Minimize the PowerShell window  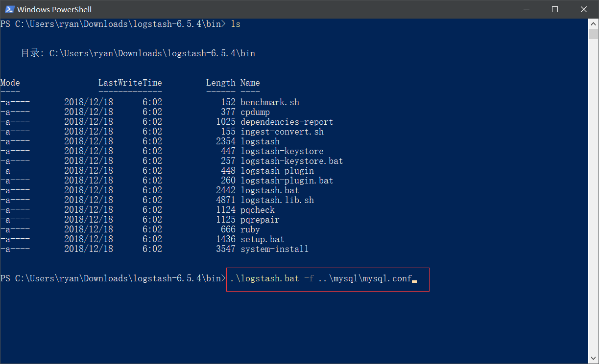coord(526,9)
